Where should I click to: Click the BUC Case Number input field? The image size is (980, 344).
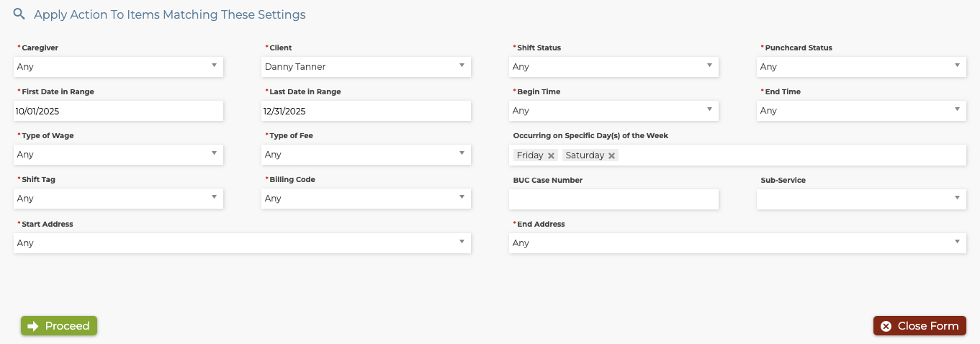coord(613,199)
